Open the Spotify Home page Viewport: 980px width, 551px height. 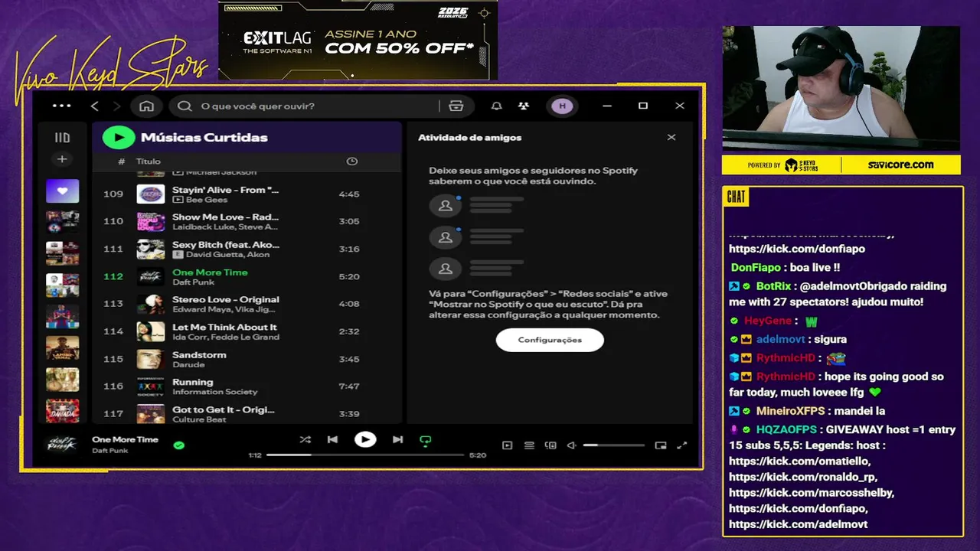[147, 106]
